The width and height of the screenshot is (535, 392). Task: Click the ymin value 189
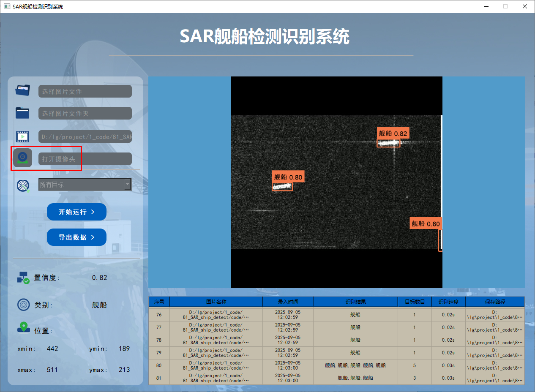[x=124, y=348]
